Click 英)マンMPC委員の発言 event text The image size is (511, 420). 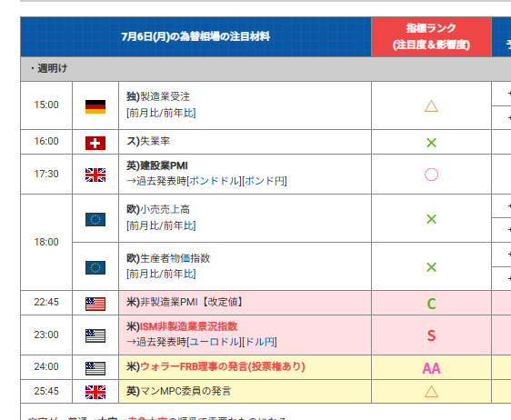[178, 391]
